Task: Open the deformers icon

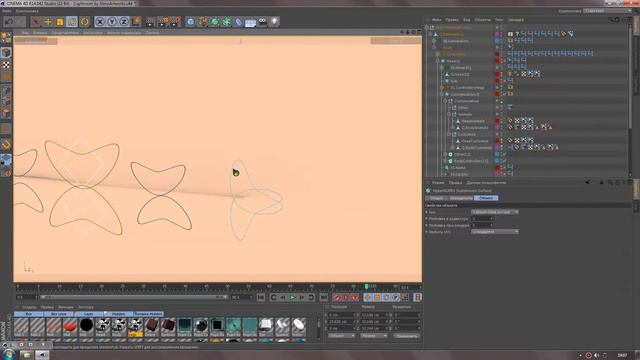Action: point(239,21)
